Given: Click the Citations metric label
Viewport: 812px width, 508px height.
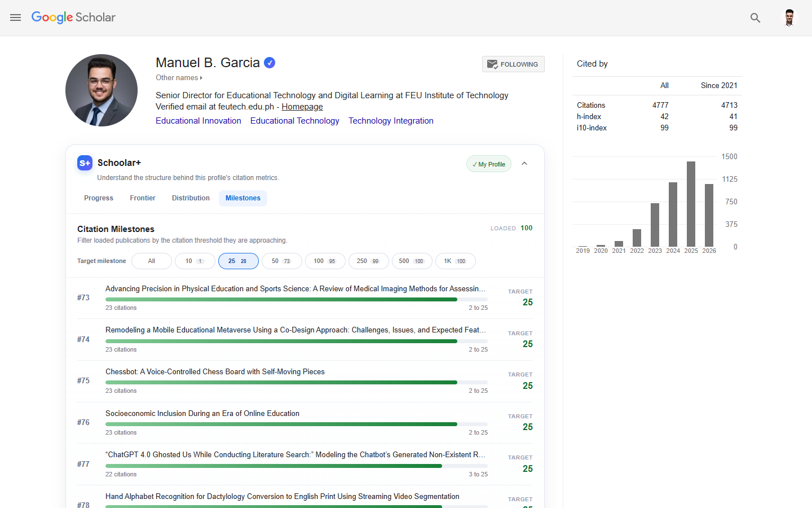Looking at the screenshot, I should click(591, 106).
